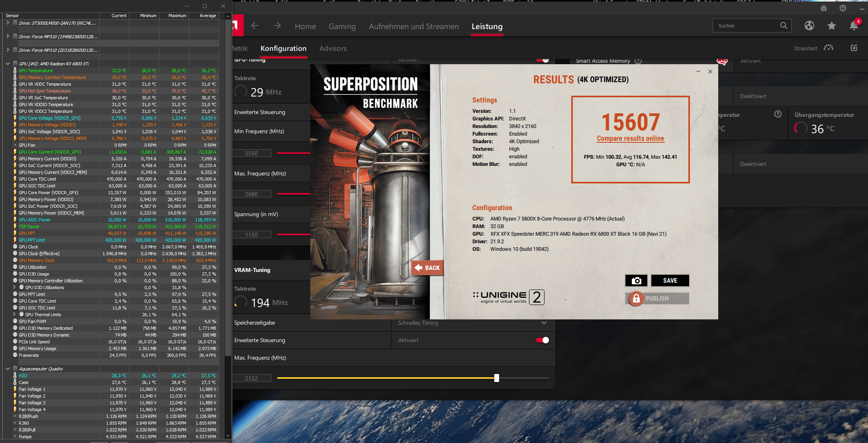Viewport: 868px width, 443px height.
Task: Click the Stresstest gauge icon
Action: click(x=829, y=48)
